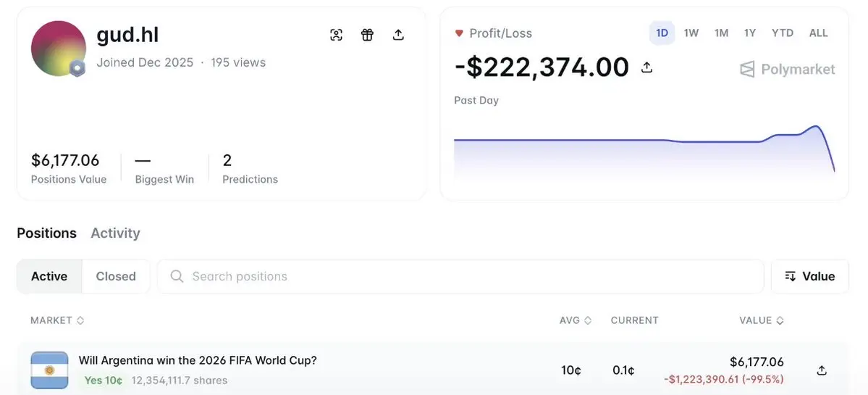Show the Closed positions tab
The height and width of the screenshot is (395, 868).
(x=116, y=276)
